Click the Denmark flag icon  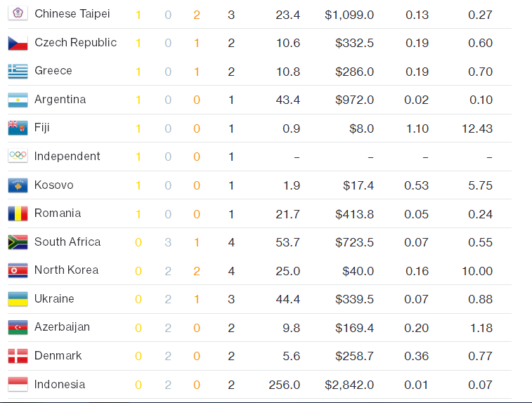[x=18, y=356]
